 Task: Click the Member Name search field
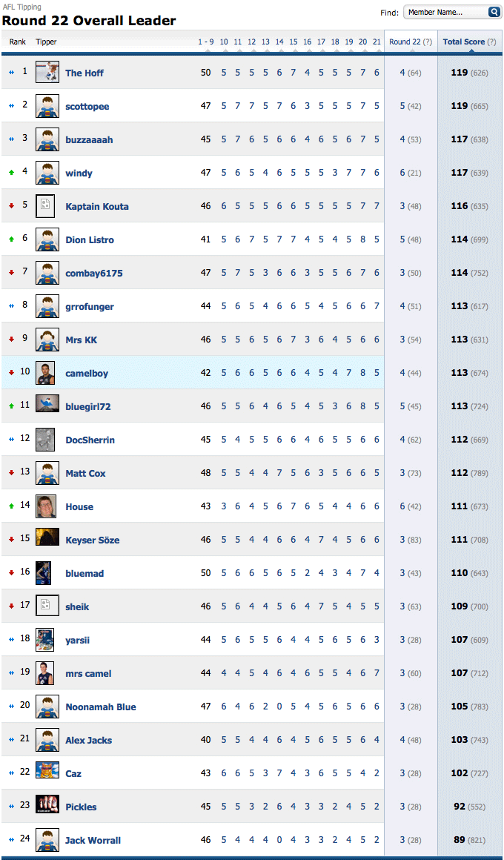click(446, 13)
